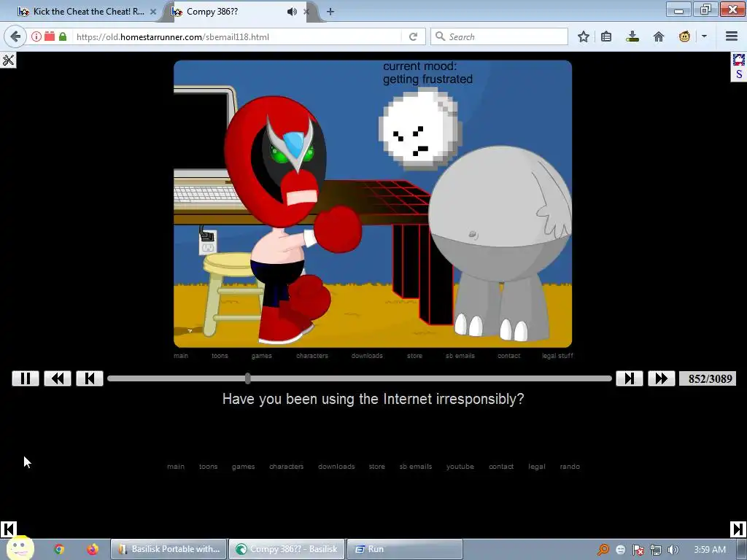Click 'legal stuff' link under the cartoon
Screen dimensions: 747x560
pyautogui.click(x=557, y=356)
